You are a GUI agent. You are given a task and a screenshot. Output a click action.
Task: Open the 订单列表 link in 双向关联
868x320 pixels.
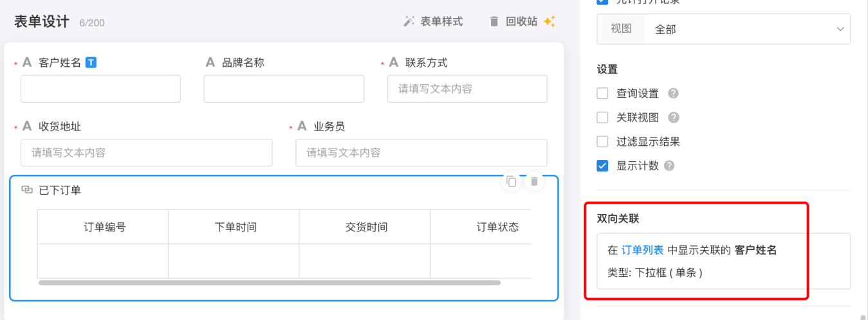[x=643, y=251]
